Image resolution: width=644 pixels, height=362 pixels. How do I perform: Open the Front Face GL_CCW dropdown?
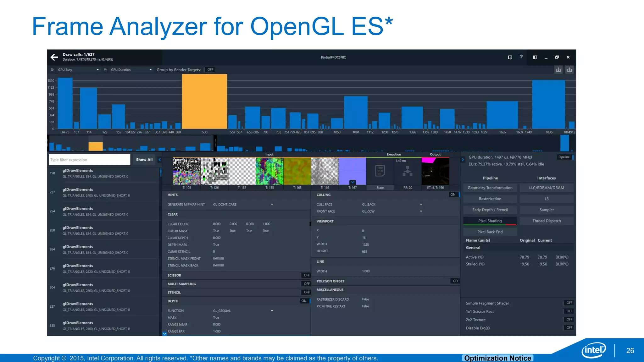392,211
